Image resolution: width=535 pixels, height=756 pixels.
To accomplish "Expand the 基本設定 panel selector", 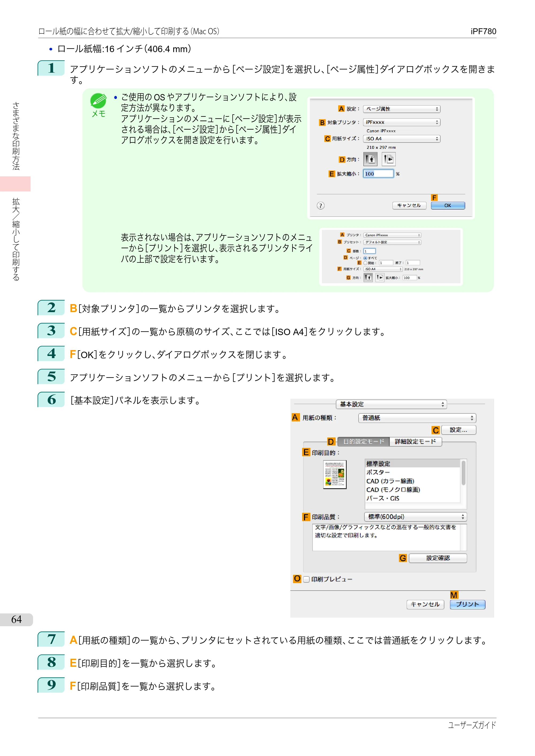I will pos(391,404).
